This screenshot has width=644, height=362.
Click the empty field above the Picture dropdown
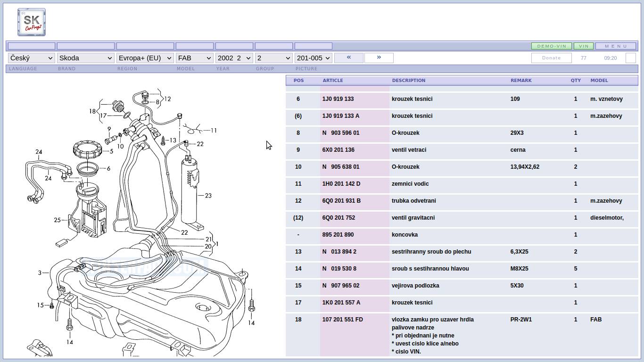[314, 46]
